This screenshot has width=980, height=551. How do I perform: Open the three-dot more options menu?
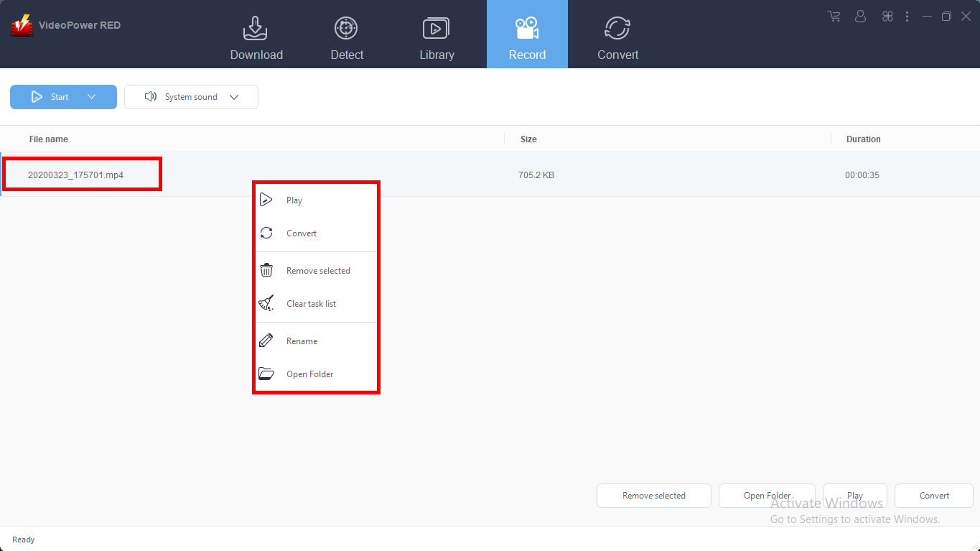pyautogui.click(x=907, y=17)
